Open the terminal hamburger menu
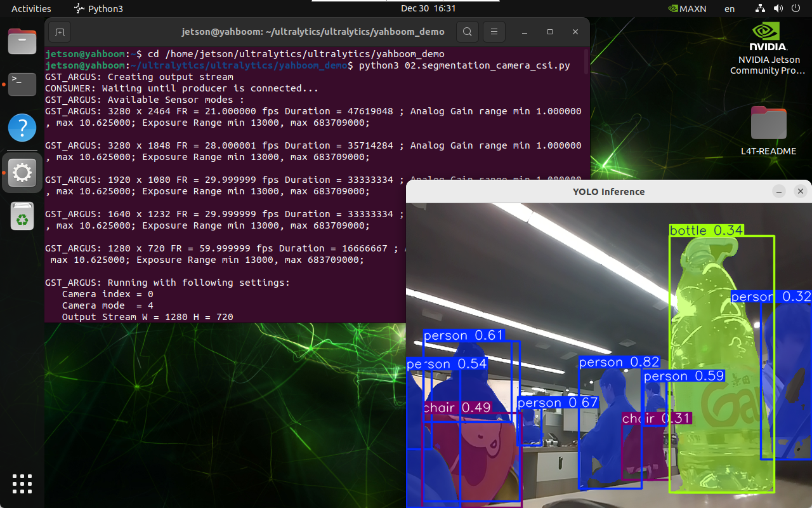The height and width of the screenshot is (508, 812). pyautogui.click(x=494, y=32)
